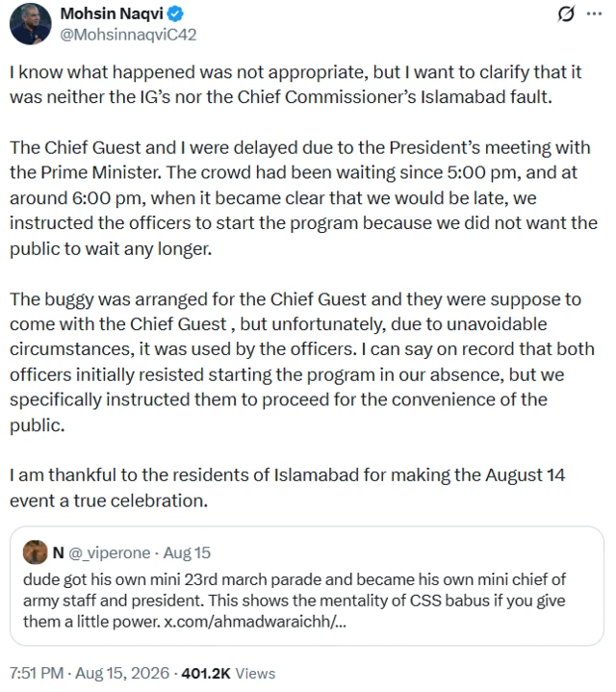Viewport: 616px width, 692px height.
Task: Click the 7:51 PM timestamp
Action: tap(37, 674)
